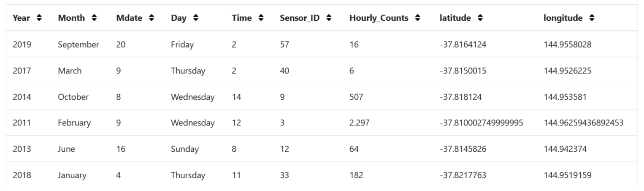
Task: Click the Mdate column sort arrows
Action: coord(152,18)
